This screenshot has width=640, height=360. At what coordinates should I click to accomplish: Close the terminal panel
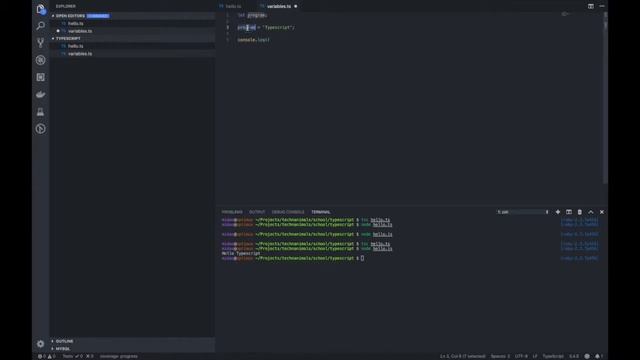[602, 212]
